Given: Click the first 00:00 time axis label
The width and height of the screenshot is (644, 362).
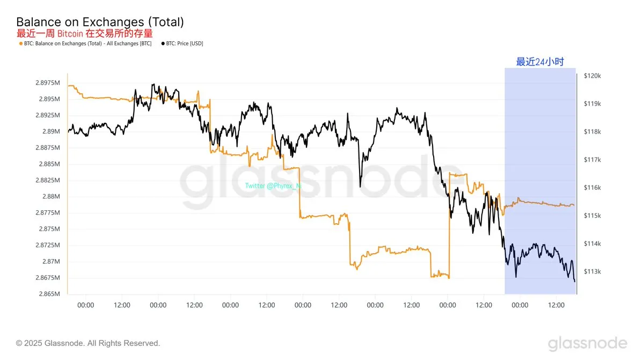Looking at the screenshot, I should point(86,305).
